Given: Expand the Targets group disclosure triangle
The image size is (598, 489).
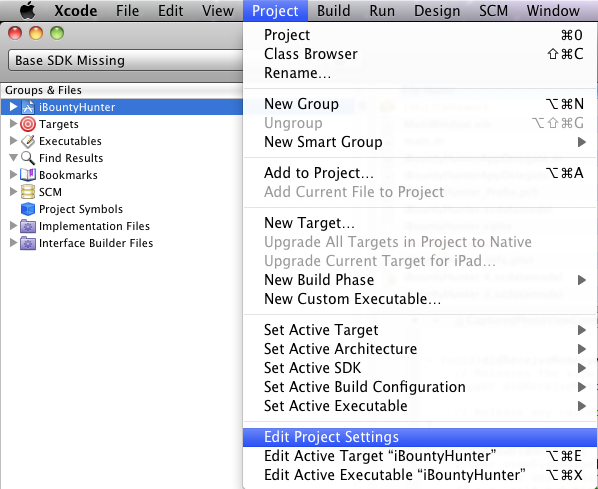Looking at the screenshot, I should [x=13, y=124].
